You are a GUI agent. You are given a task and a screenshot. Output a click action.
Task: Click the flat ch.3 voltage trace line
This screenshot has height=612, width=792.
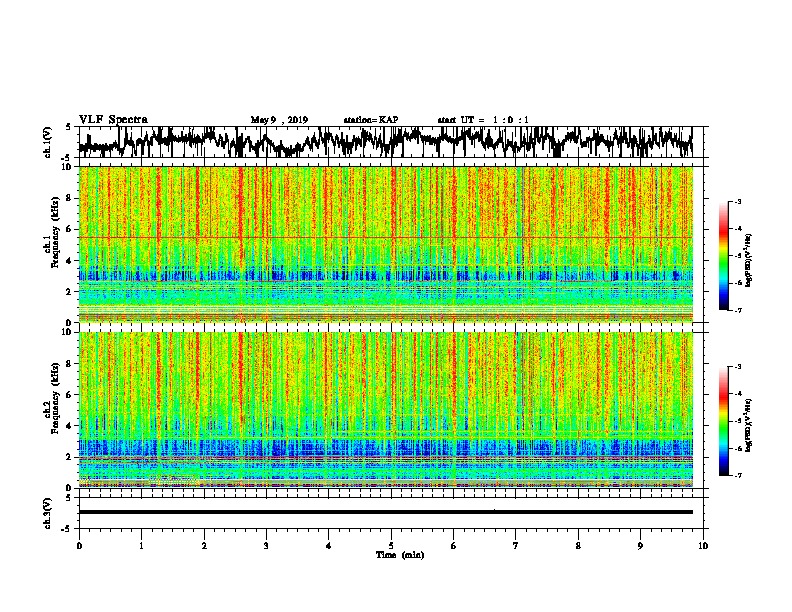click(x=385, y=512)
